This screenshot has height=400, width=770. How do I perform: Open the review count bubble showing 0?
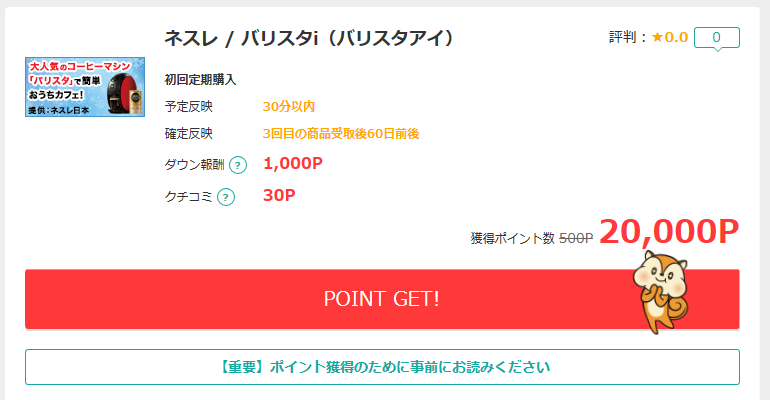(716, 38)
